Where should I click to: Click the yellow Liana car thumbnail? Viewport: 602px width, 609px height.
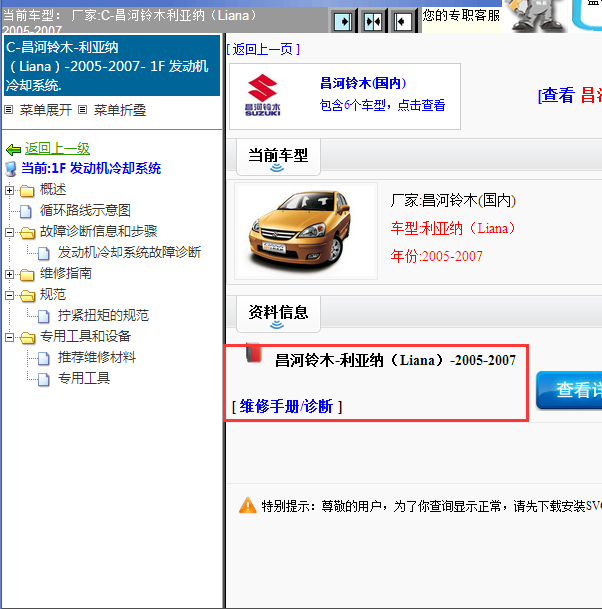coord(306,231)
